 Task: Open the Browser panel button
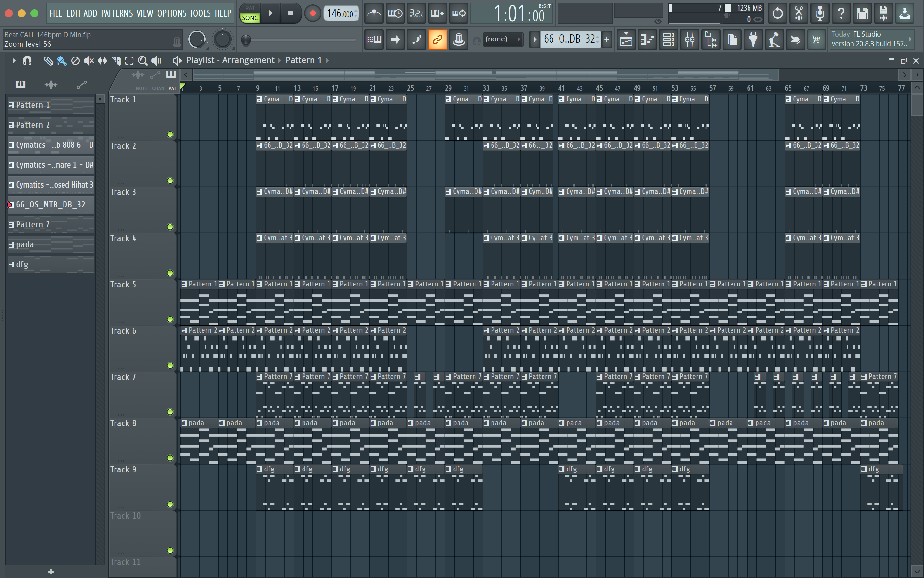[x=711, y=39]
